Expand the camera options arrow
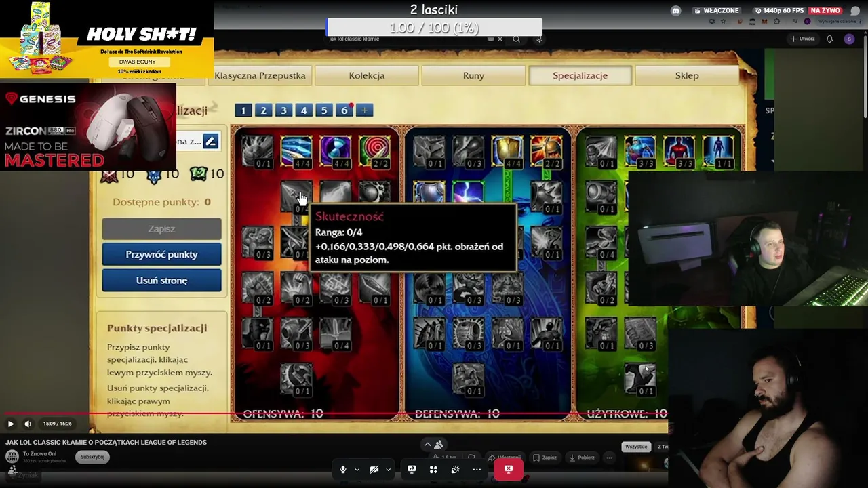The image size is (868, 488). tap(388, 469)
